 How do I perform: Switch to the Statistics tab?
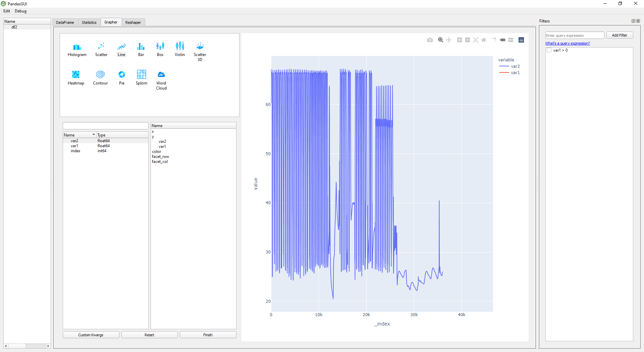[x=89, y=22]
